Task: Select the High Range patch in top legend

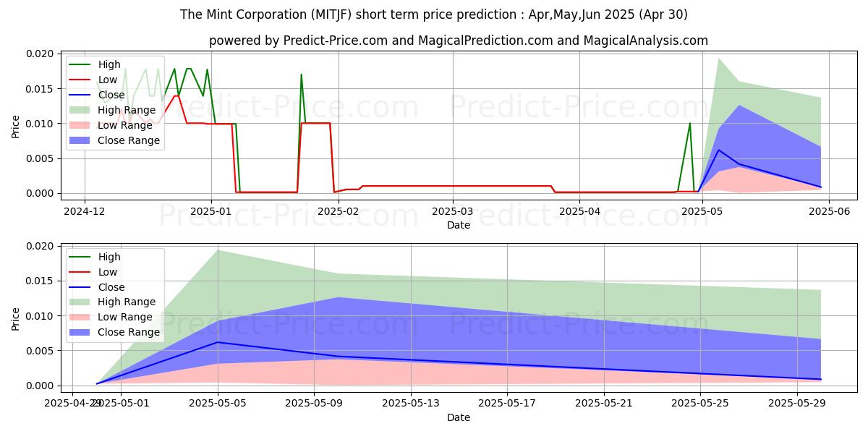Action: 80,110
